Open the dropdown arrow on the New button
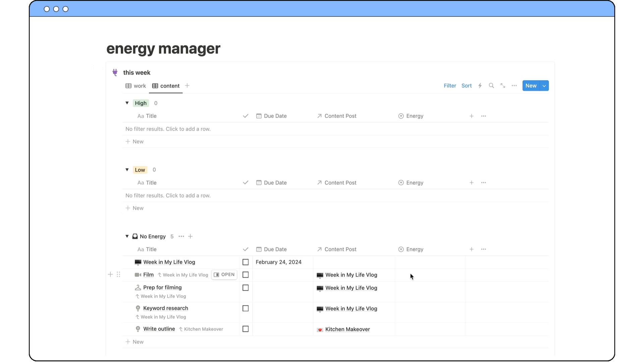The width and height of the screenshot is (644, 362). pos(544,86)
